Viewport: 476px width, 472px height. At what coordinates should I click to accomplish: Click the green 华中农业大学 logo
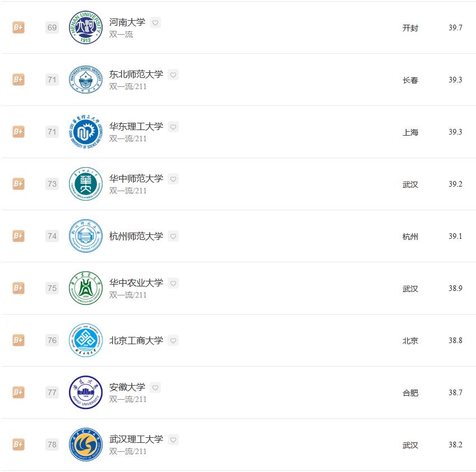tap(85, 288)
